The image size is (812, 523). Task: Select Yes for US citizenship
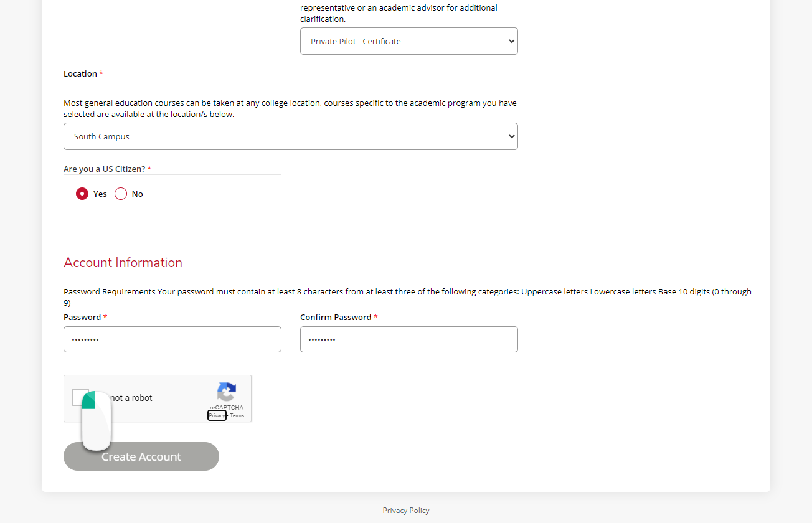click(82, 193)
